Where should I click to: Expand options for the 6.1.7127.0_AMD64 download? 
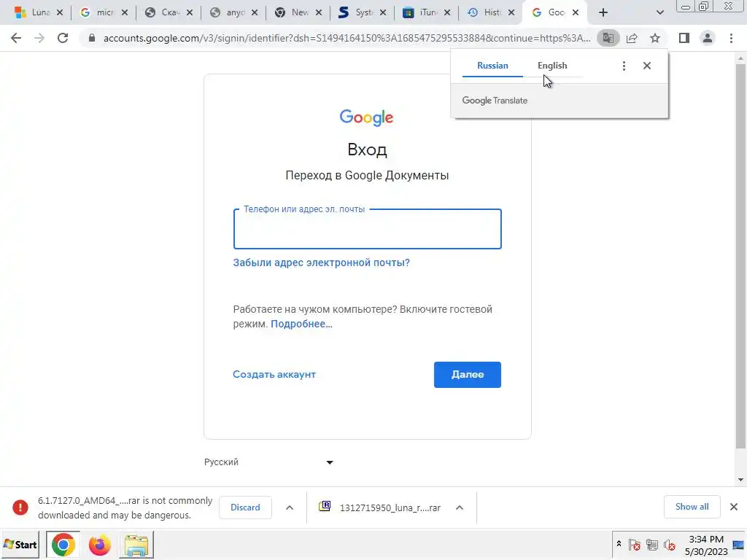click(290, 507)
